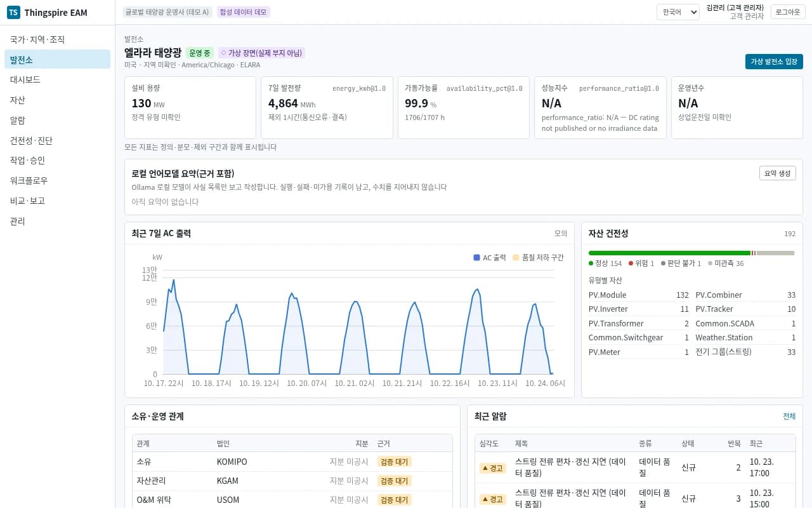Viewport: 812px width, 508px height.
Task: Click the 미관측 36 legend entry
Action: tap(726, 263)
